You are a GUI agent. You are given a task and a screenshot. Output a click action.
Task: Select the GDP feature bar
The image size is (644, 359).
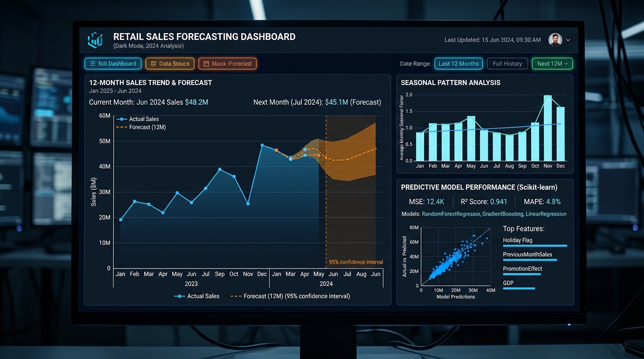tap(519, 288)
